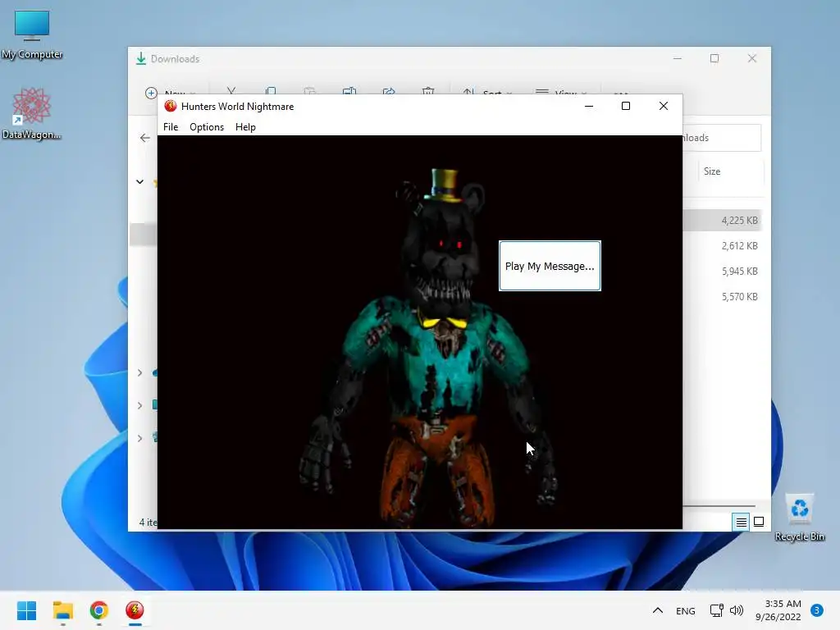Open notifications via the badge showing 3
The image size is (840, 630).
(x=817, y=610)
